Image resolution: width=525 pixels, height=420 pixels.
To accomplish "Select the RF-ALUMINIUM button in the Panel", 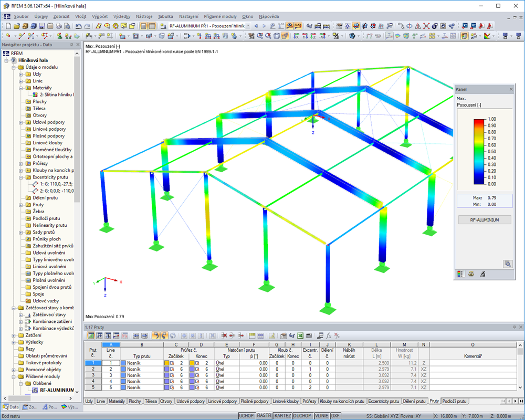I will point(484,219).
